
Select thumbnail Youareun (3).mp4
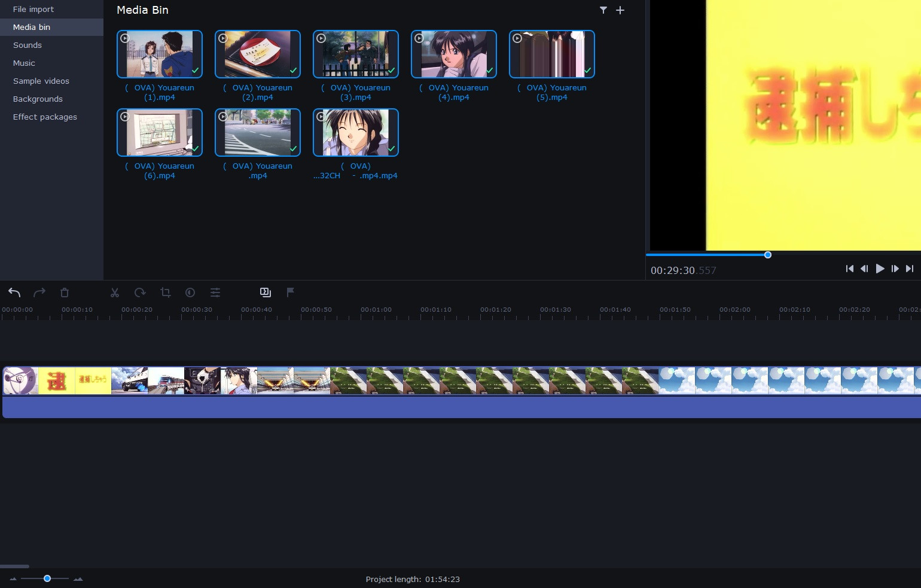(x=356, y=54)
